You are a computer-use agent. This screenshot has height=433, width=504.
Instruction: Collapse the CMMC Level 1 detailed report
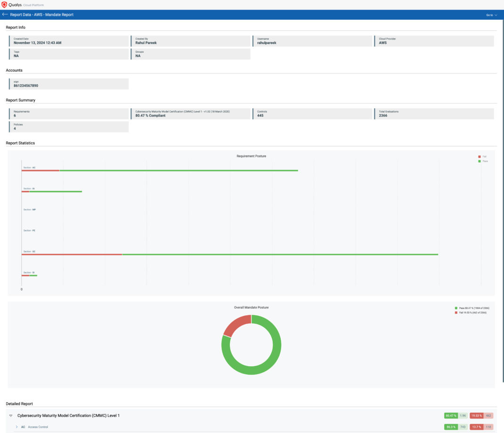(11, 416)
